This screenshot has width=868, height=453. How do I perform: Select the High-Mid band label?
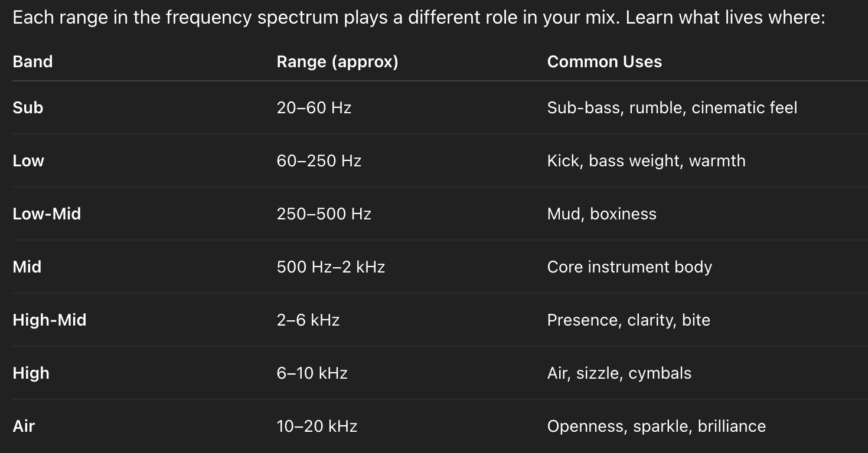[x=50, y=320]
